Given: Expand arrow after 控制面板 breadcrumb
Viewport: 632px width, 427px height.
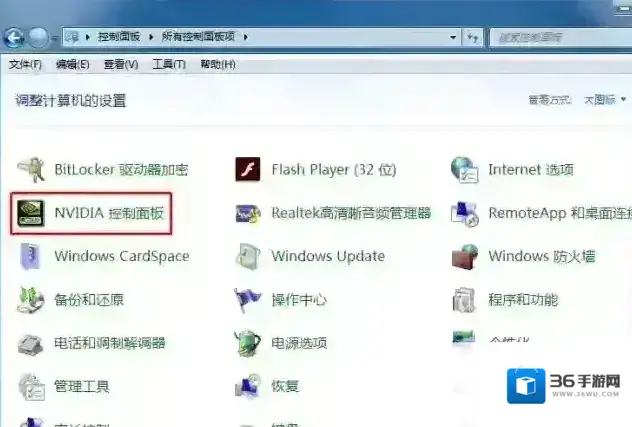Looking at the screenshot, I should (x=151, y=37).
